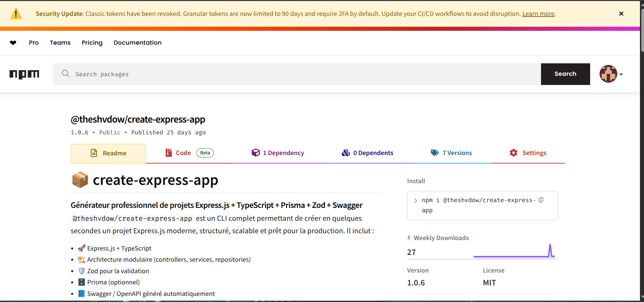Click the npm i install command text

coord(478,205)
